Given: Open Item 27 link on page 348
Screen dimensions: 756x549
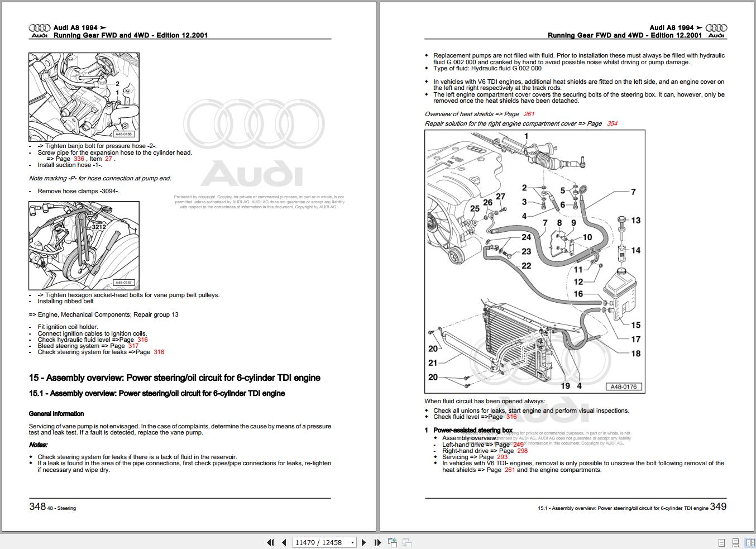Looking at the screenshot, I should coord(108,159).
